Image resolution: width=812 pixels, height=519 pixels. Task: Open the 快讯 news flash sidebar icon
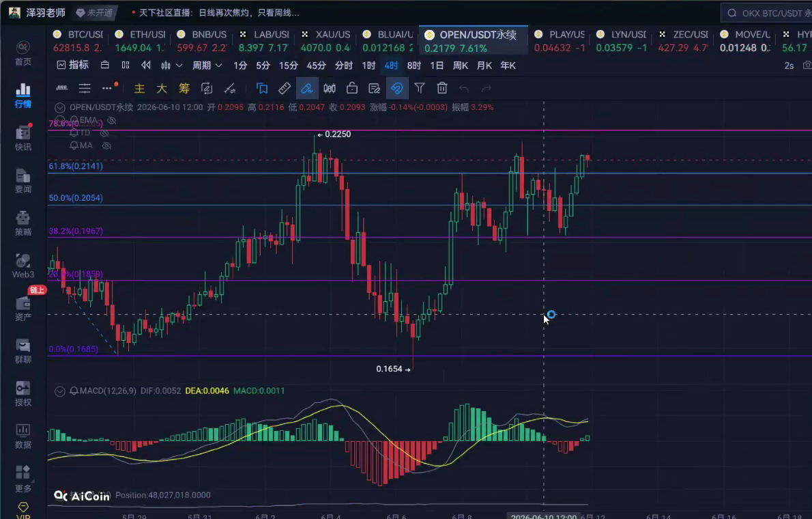[23, 139]
